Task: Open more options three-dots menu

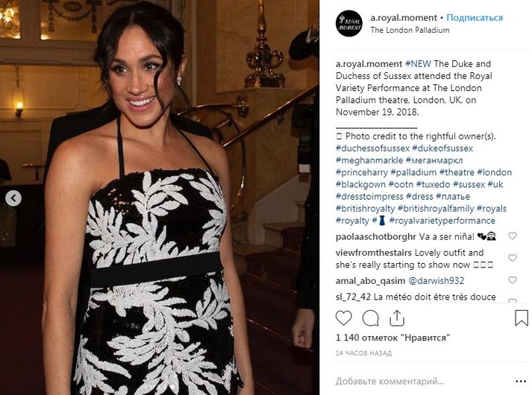Action: click(521, 382)
